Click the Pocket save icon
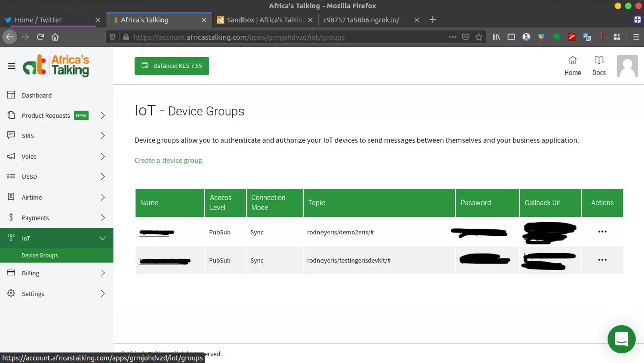The image size is (644, 363). [466, 37]
